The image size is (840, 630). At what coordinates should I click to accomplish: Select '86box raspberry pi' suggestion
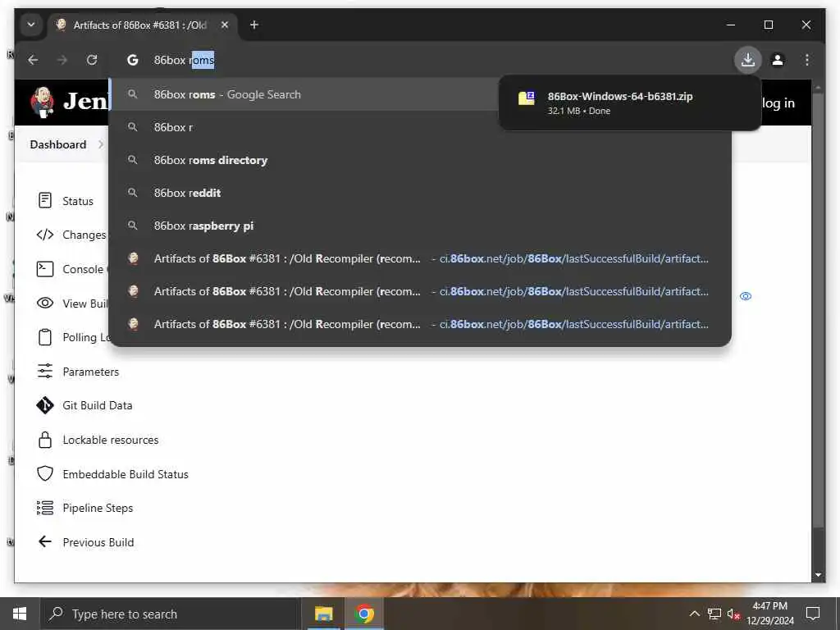click(420, 226)
